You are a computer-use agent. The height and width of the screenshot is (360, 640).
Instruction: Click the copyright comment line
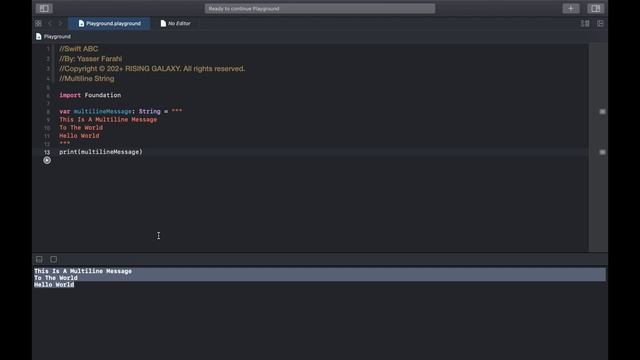point(152,69)
